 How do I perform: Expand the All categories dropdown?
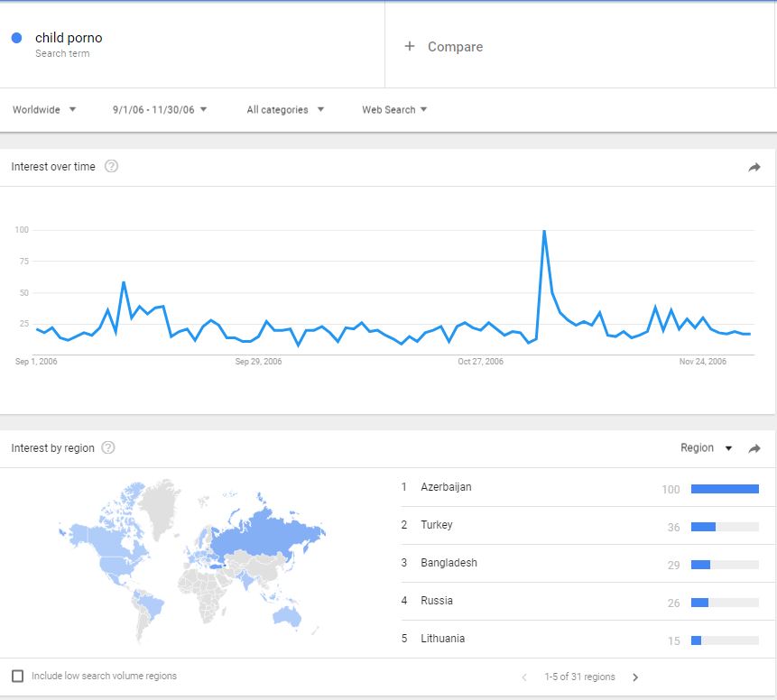[x=285, y=110]
